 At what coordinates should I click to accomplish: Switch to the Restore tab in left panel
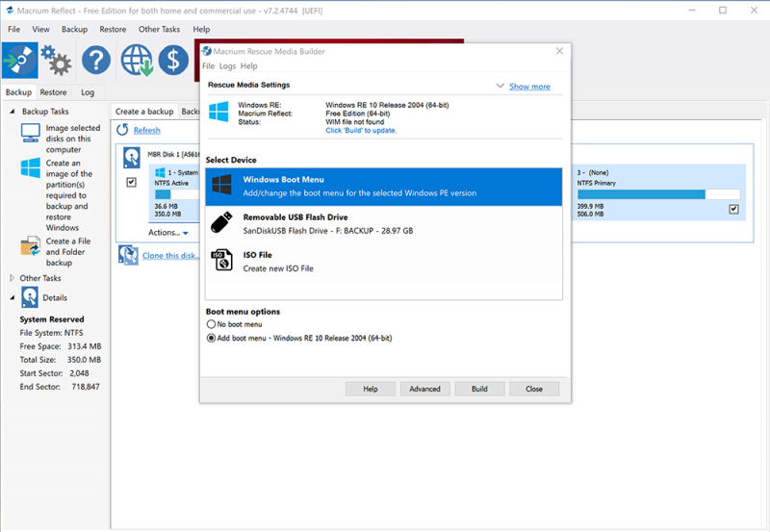tap(53, 92)
